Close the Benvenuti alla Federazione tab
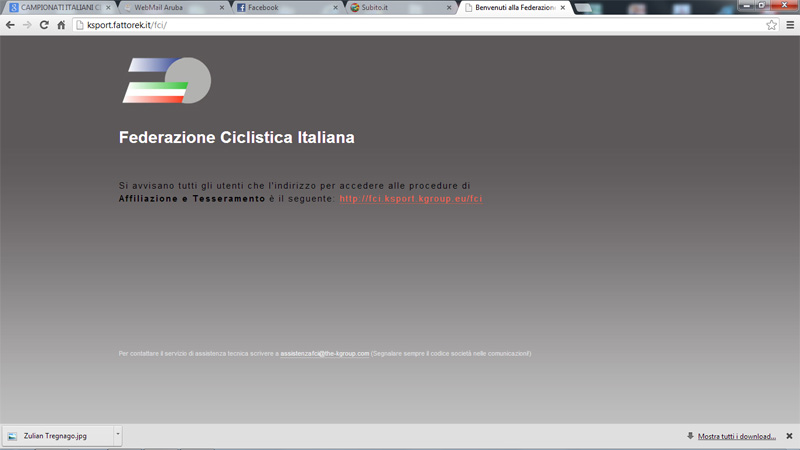Image resolution: width=800 pixels, height=450 pixels. coord(563,8)
